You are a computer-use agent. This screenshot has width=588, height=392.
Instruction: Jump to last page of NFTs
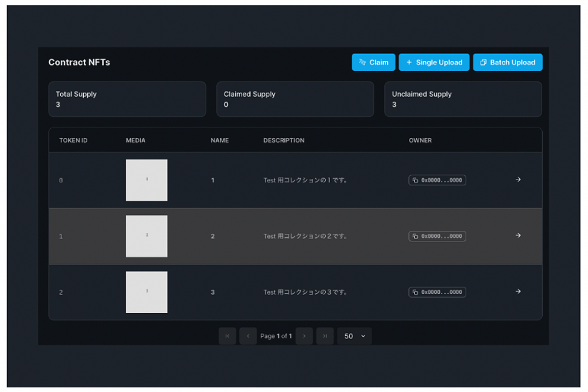tap(325, 336)
